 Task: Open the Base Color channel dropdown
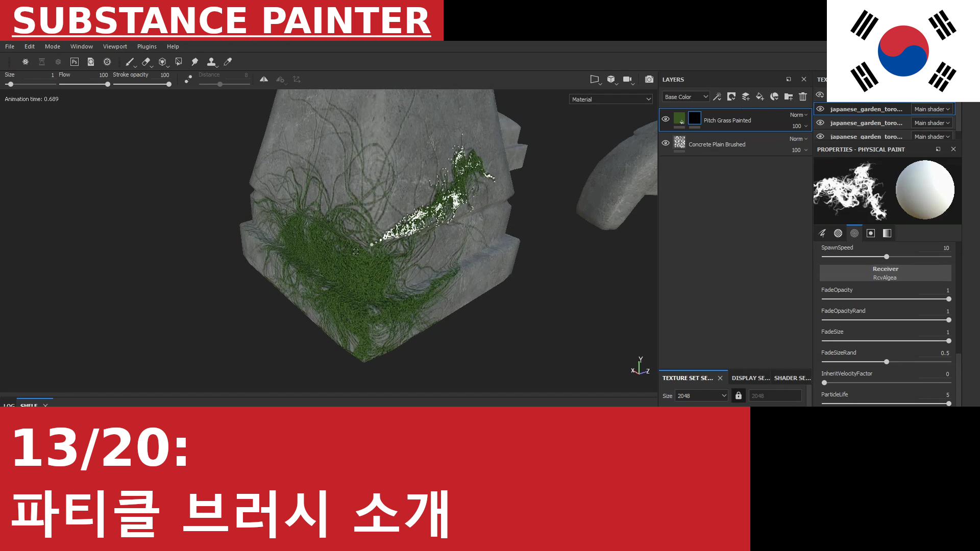pos(686,97)
